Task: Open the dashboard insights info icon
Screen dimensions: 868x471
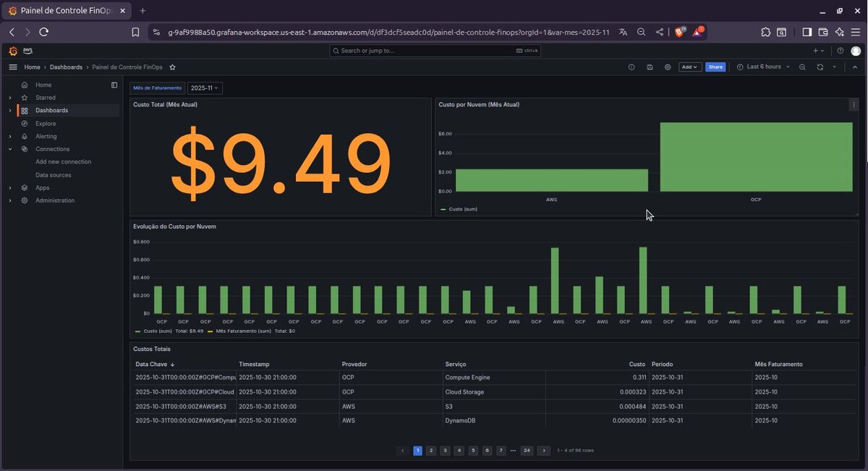Action: click(631, 67)
